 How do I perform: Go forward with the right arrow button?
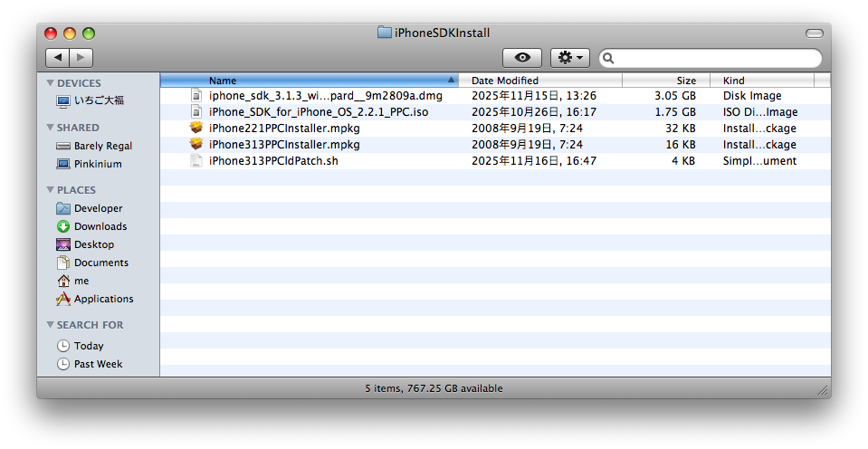pos(81,58)
